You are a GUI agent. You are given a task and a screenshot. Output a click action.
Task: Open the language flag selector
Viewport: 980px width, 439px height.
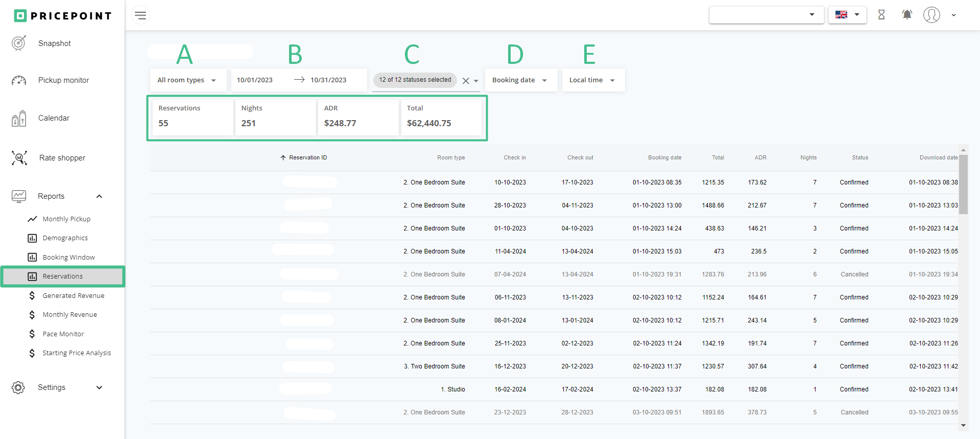click(x=847, y=15)
